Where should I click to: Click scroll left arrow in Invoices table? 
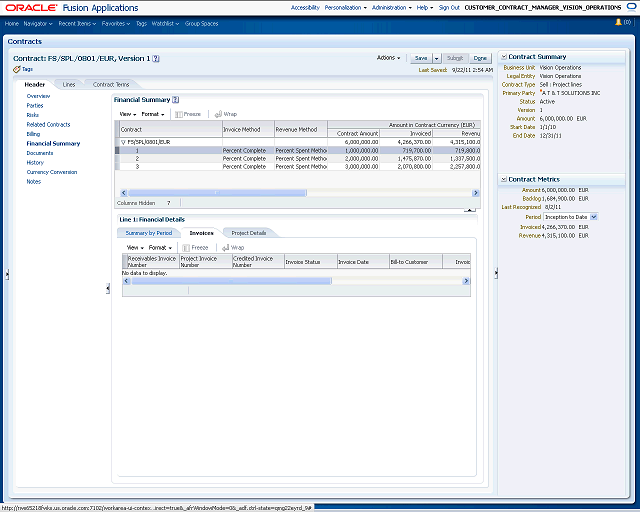[x=126, y=281]
